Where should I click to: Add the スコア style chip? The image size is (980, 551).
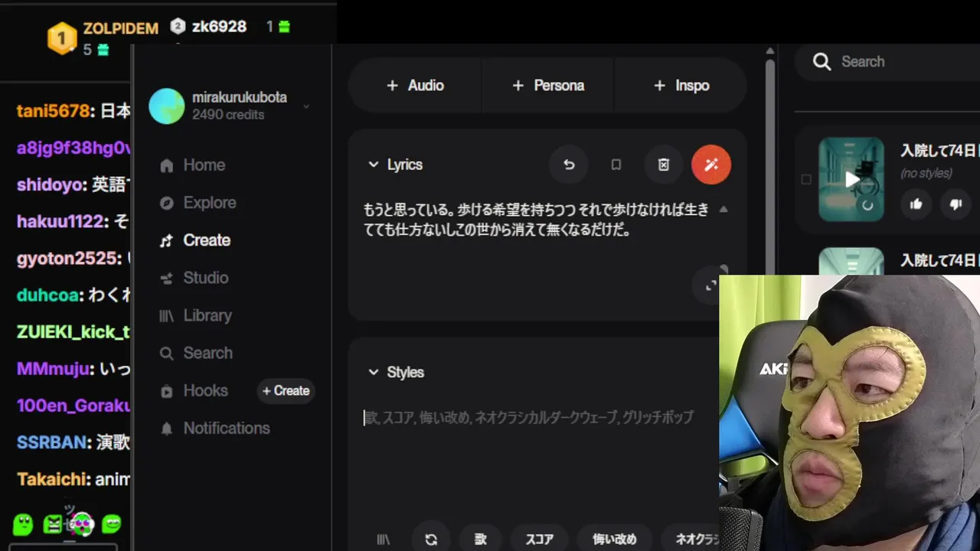540,539
